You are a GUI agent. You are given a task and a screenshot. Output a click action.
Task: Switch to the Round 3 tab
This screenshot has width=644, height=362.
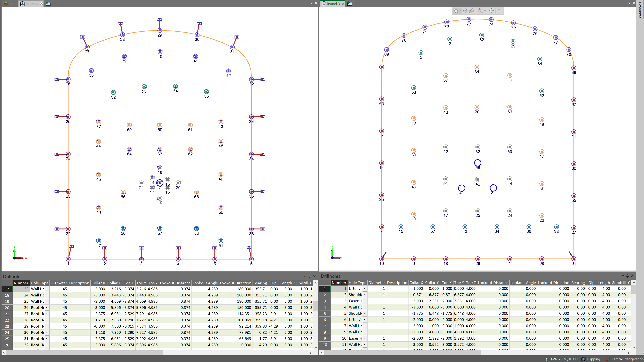[333, 4]
